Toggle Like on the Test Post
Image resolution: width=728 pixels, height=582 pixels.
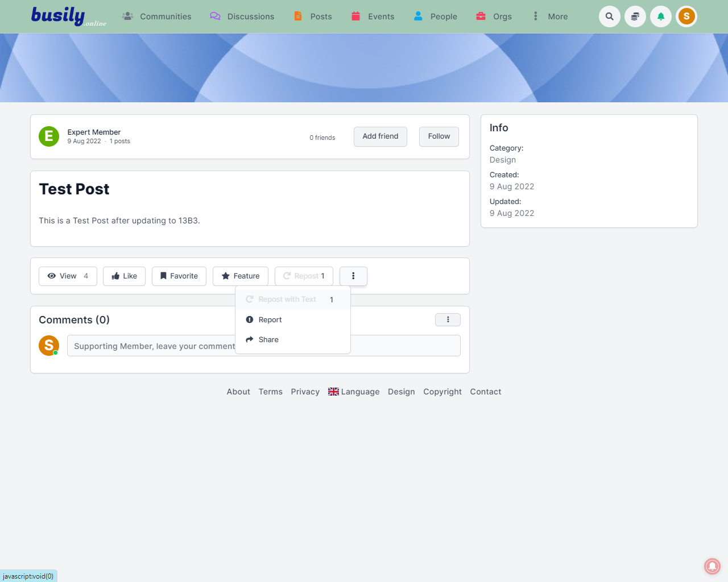pyautogui.click(x=124, y=276)
